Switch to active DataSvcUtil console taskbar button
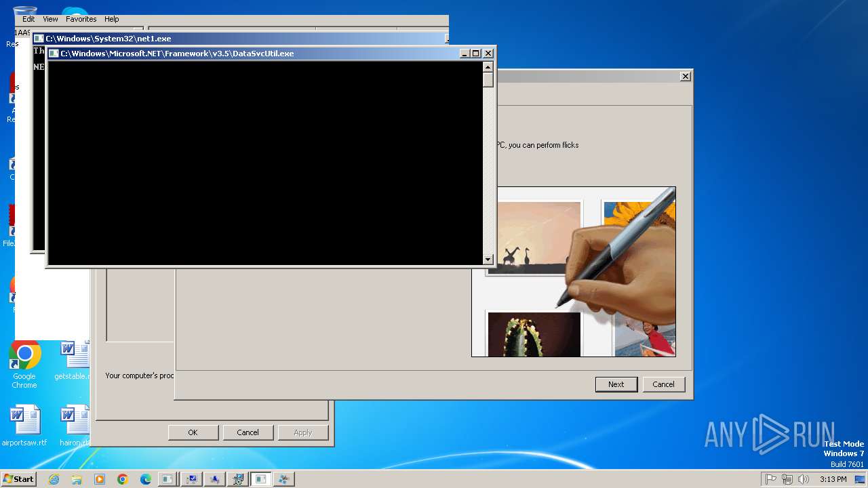 coord(261,479)
